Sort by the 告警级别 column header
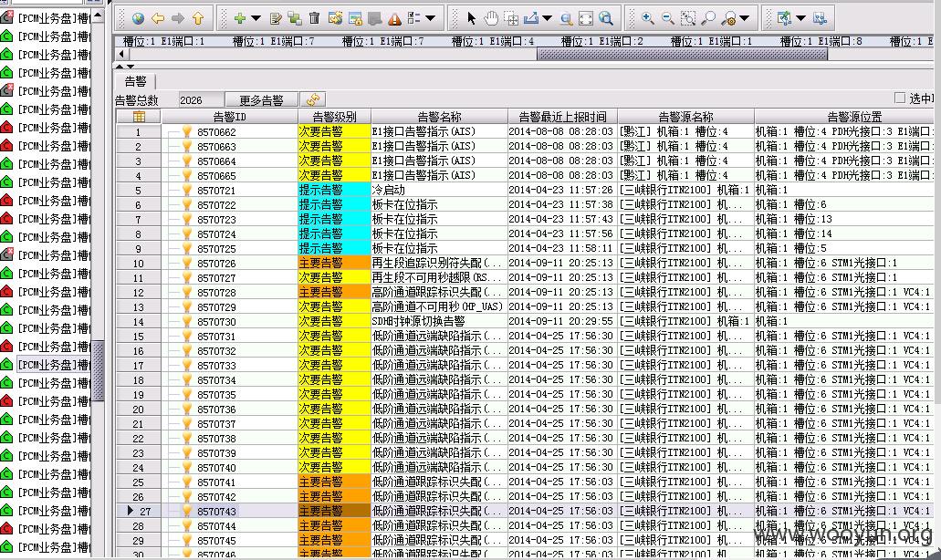Viewport: 941px width, 560px height. click(334, 117)
